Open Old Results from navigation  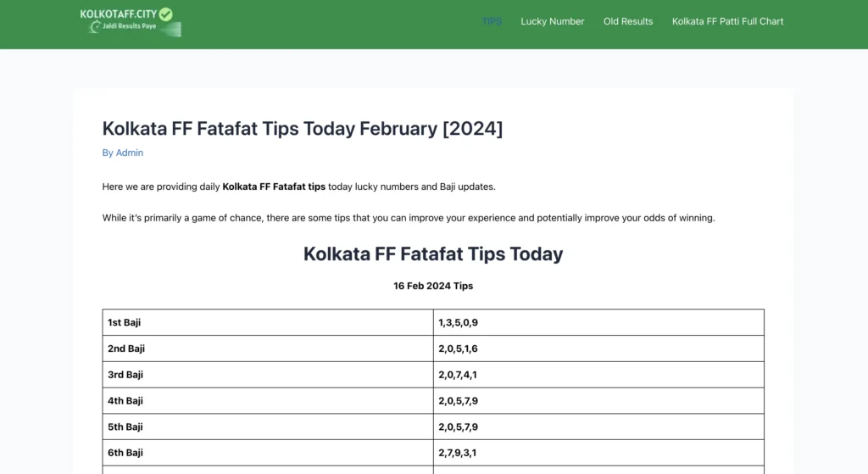click(x=627, y=21)
